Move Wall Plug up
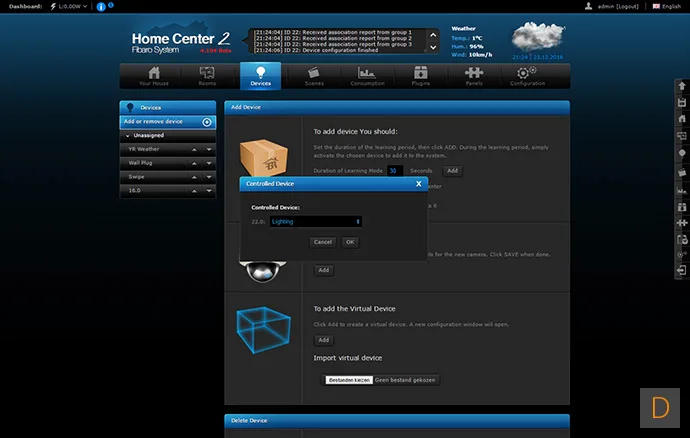 (x=195, y=163)
